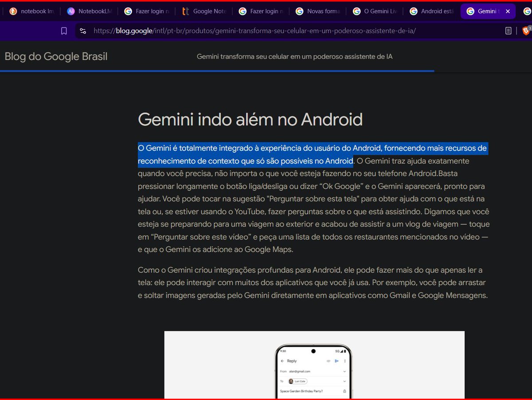This screenshot has height=400, width=532.
Task: Click the blog.google URL address field
Action: pyautogui.click(x=254, y=31)
